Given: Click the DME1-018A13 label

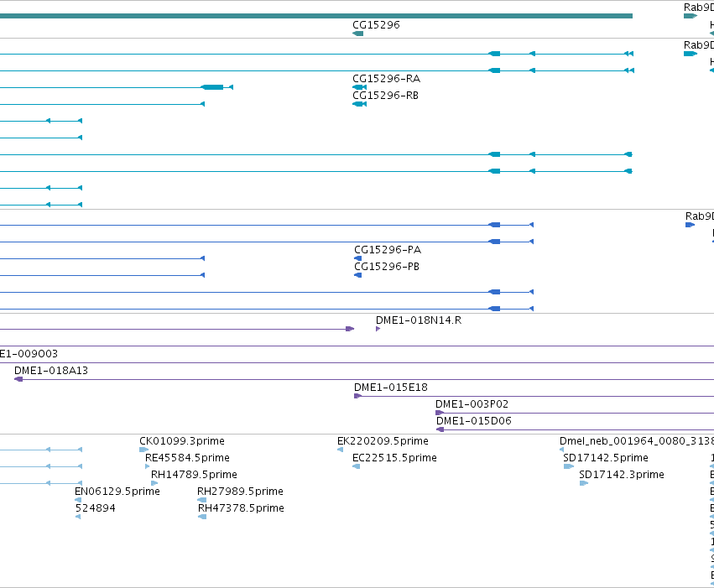Looking at the screenshot, I should (x=51, y=371).
